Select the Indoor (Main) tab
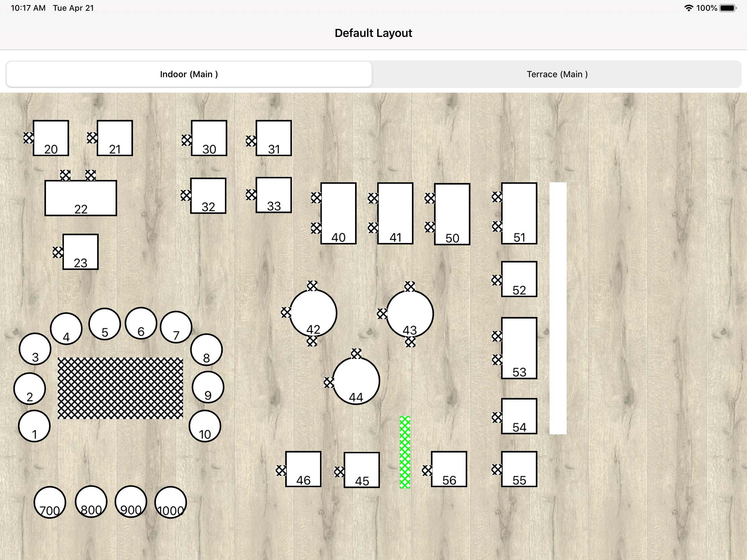Image resolution: width=747 pixels, height=560 pixels. pos(189,74)
